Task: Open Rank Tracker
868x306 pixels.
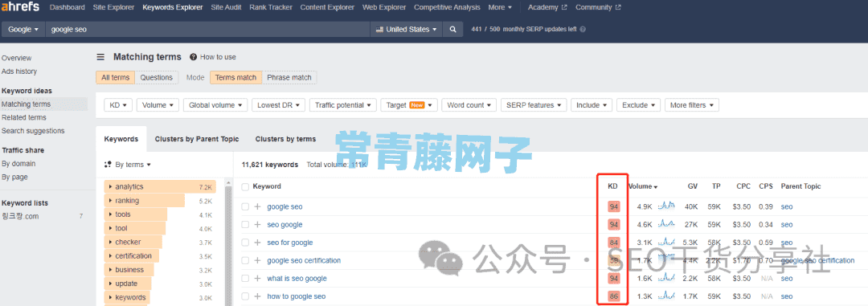Action: 271,7
